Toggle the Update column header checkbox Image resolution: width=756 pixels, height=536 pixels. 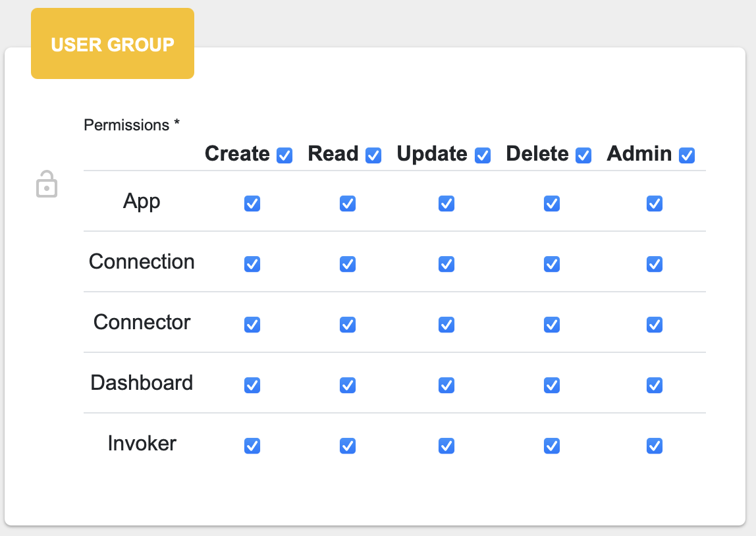click(x=483, y=155)
